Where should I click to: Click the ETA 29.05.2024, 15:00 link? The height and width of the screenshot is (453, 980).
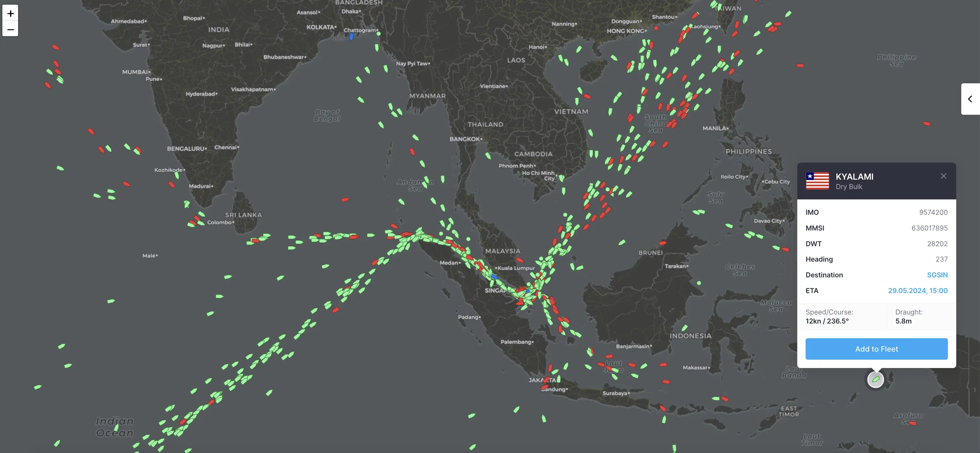coord(918,290)
